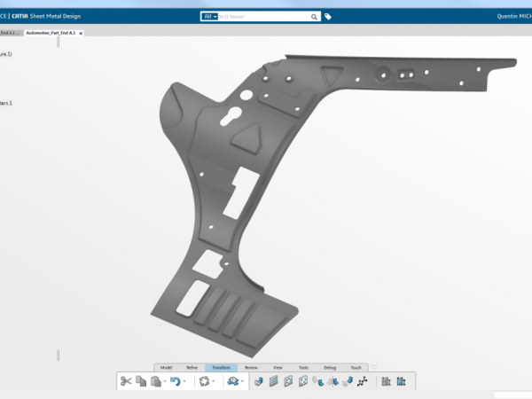
Task: Select the User Pattern dotted icon
Action: pos(303,381)
